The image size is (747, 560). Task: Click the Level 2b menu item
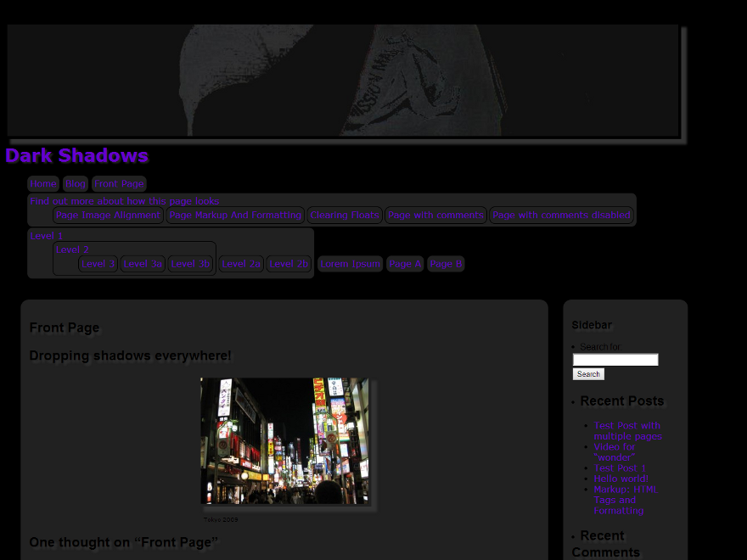[x=289, y=264]
